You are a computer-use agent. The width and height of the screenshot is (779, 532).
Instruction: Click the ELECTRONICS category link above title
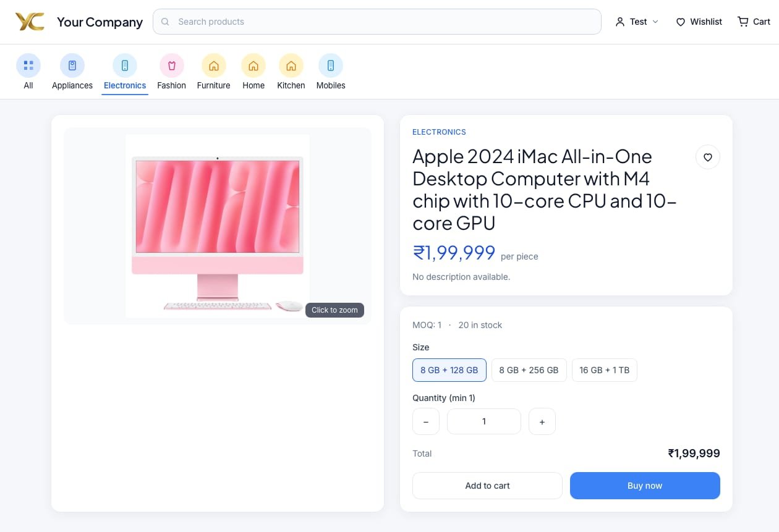coord(439,132)
